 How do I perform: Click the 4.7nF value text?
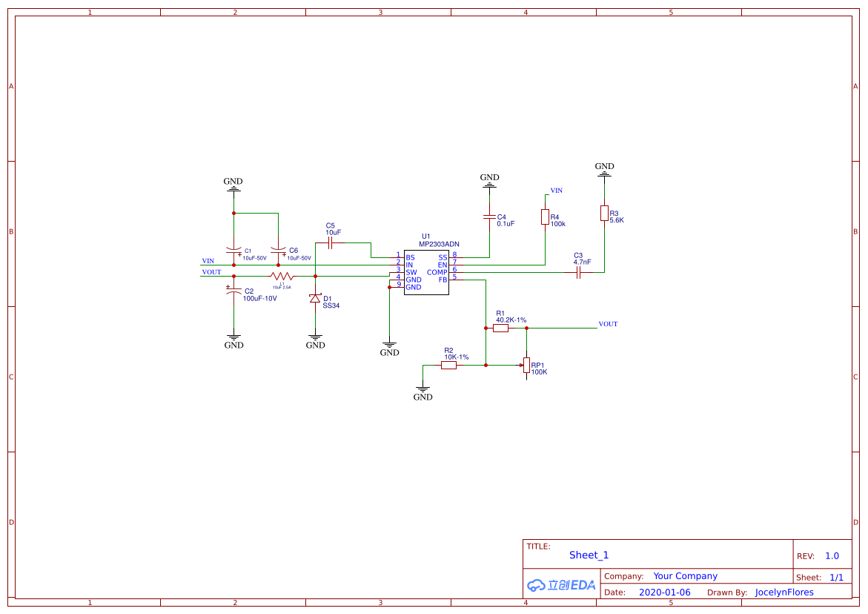click(582, 262)
